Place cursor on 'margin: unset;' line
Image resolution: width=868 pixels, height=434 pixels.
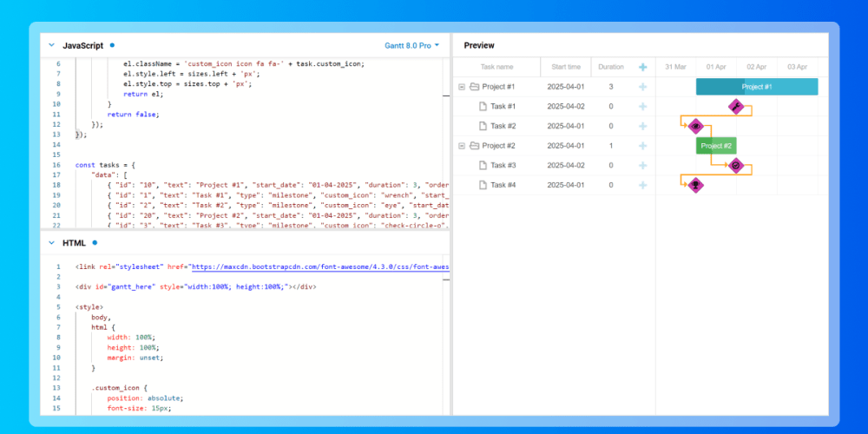(135, 358)
